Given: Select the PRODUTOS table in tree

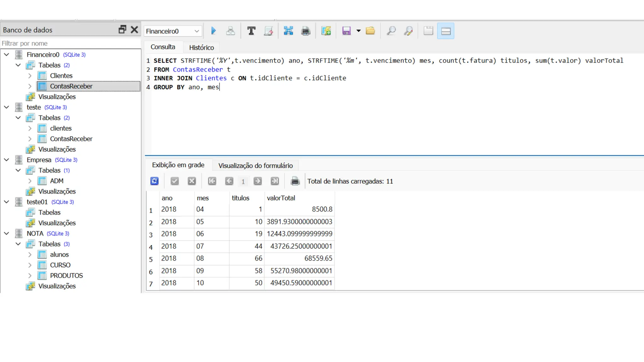Looking at the screenshot, I should click(66, 276).
